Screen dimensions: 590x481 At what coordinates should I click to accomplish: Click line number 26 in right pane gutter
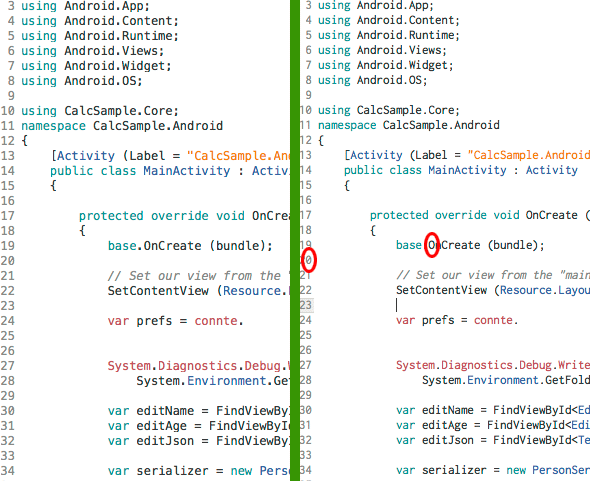(306, 350)
